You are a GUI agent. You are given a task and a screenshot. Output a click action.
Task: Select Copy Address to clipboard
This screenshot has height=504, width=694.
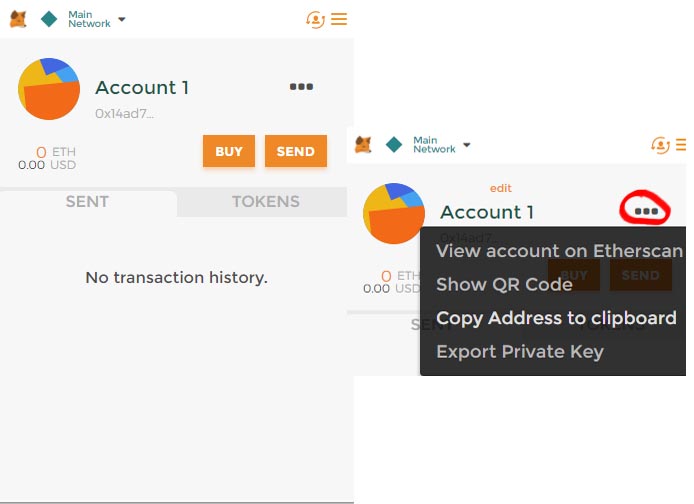(x=556, y=318)
